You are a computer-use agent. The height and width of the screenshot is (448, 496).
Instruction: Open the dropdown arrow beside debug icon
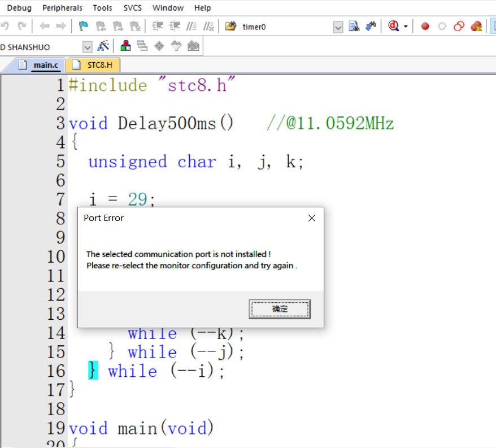tap(406, 27)
